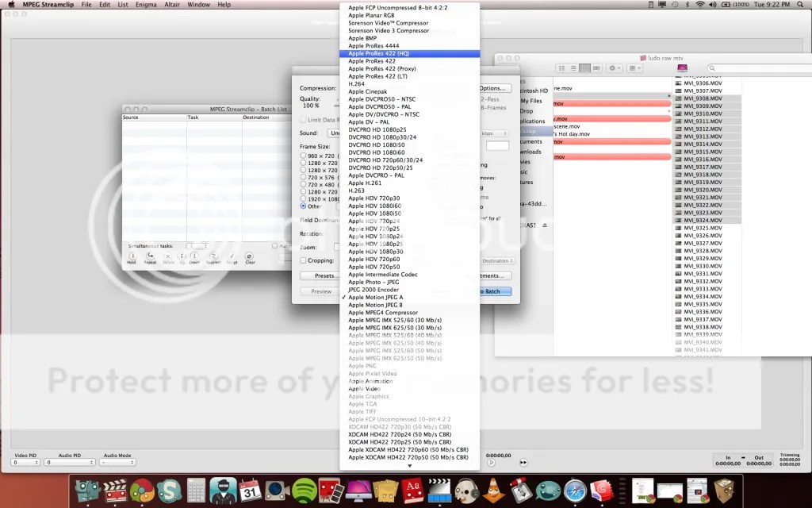Click the fast-forward button in player
This screenshot has width=812, height=508.
pyautogui.click(x=523, y=463)
